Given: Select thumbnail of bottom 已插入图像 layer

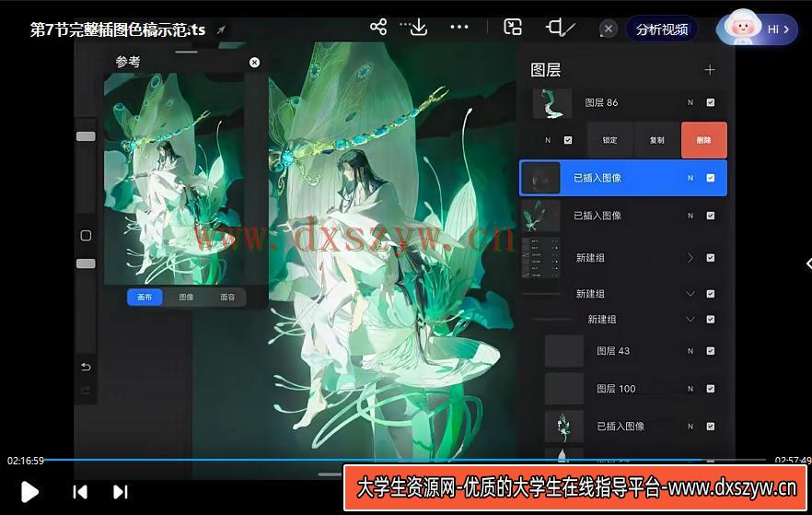Looking at the screenshot, I should 564,427.
